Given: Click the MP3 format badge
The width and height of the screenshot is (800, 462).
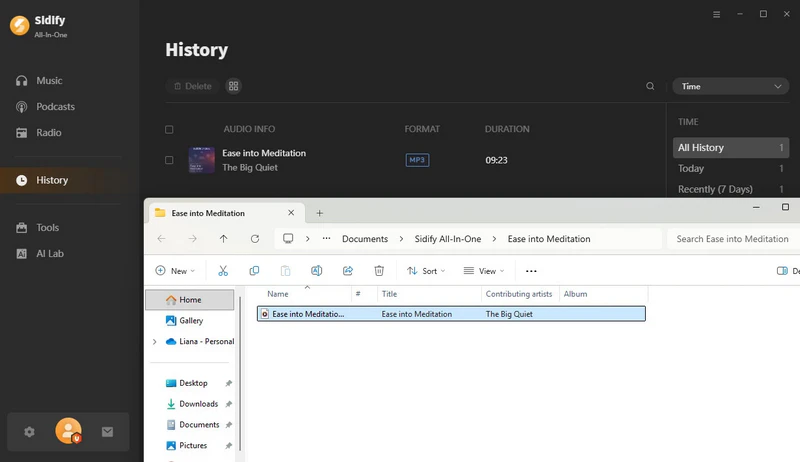Looking at the screenshot, I should (417, 160).
